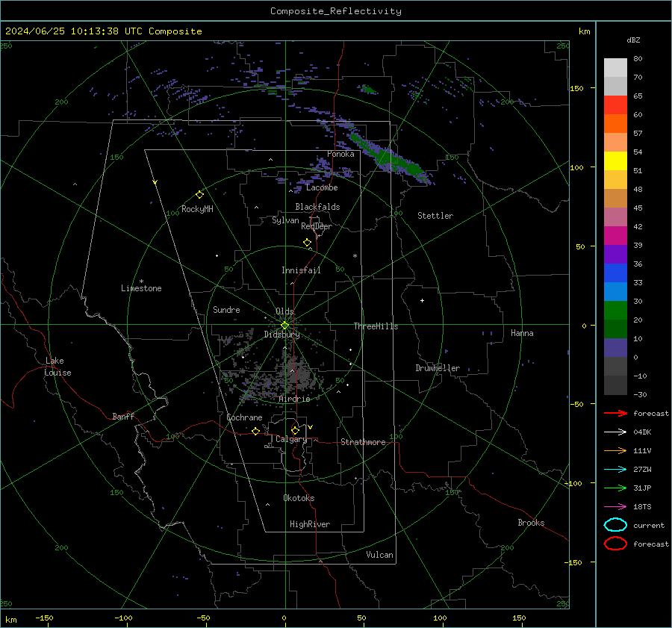The width and height of the screenshot is (672, 628).
Task: Pick the light gray 70-80 dBZ swatch
Action: tap(615, 68)
